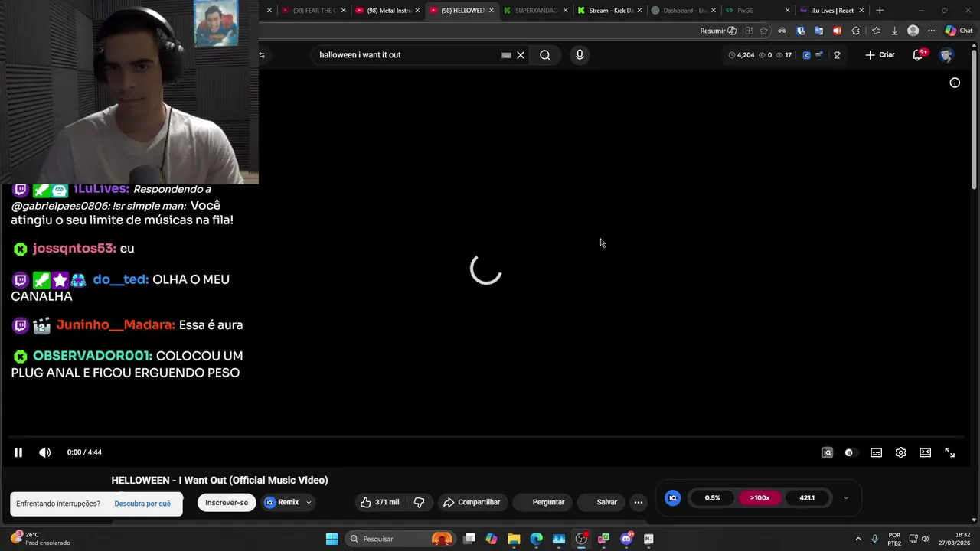
Task: Click the Compartilhar share button
Action: 472,502
